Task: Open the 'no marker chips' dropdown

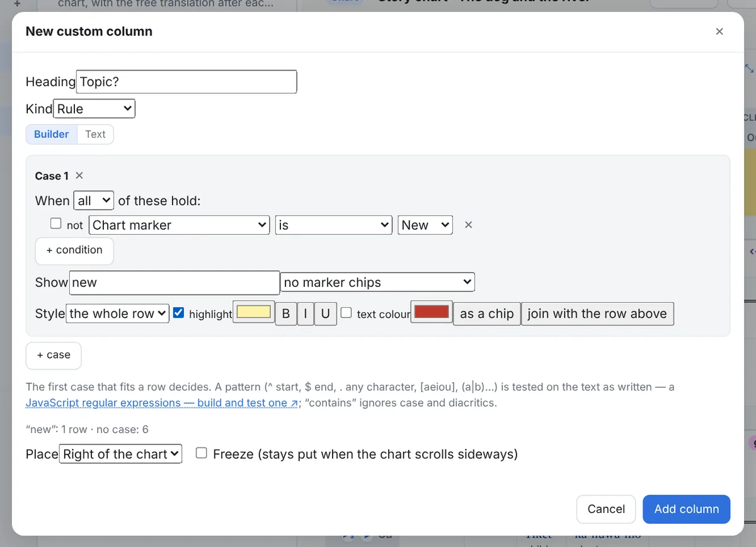Action: [377, 283]
